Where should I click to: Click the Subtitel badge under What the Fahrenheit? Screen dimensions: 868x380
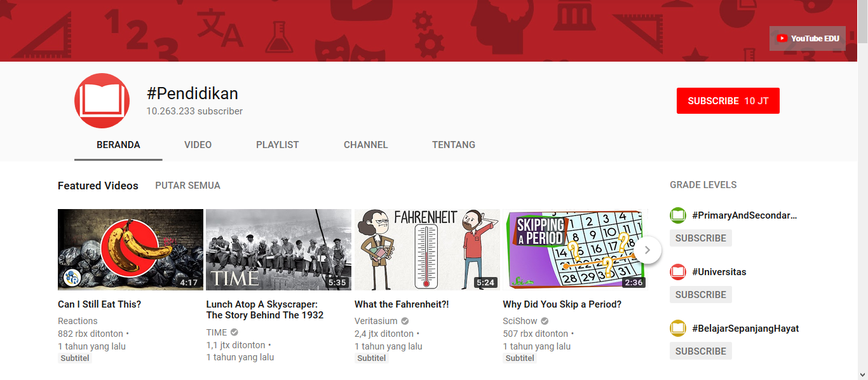coord(371,358)
